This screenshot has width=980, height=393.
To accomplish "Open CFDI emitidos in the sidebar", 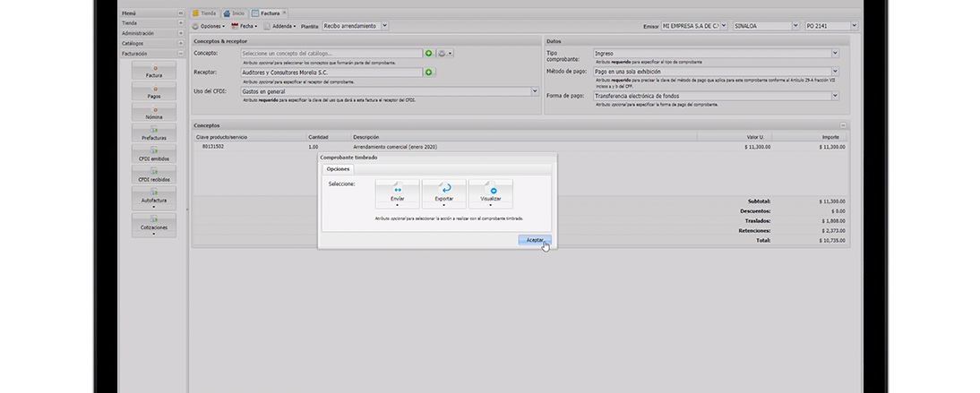I will pos(153,154).
